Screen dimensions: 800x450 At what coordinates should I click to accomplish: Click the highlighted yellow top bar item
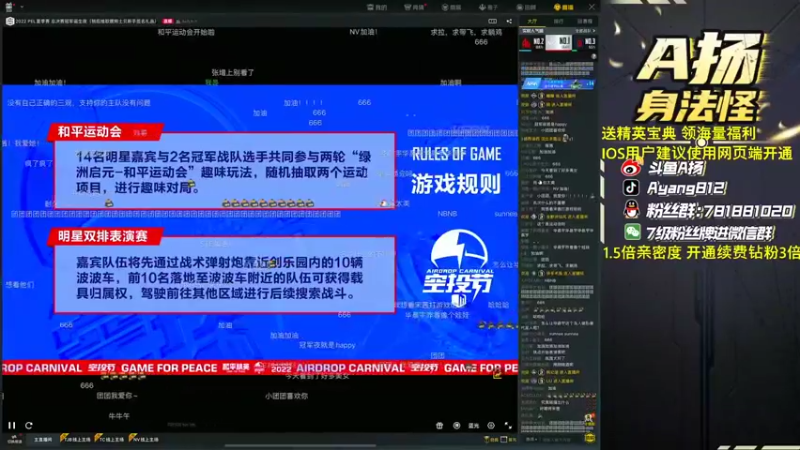tap(564, 7)
